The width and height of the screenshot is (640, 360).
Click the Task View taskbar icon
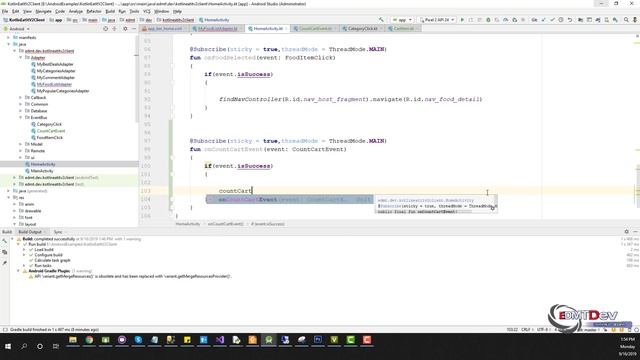click(x=56, y=346)
